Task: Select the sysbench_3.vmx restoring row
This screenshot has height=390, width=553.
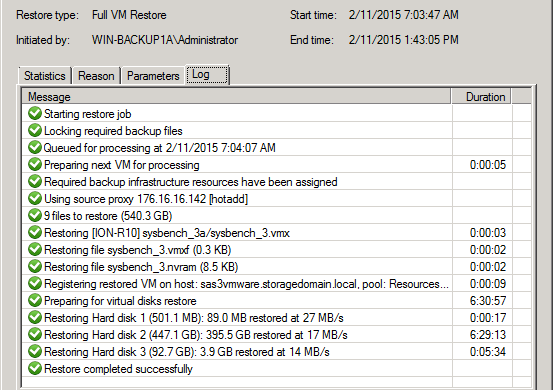Action: (x=276, y=233)
